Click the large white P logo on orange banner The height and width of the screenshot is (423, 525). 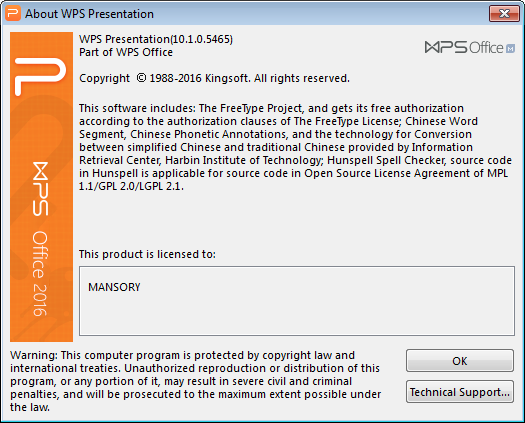tap(40, 76)
